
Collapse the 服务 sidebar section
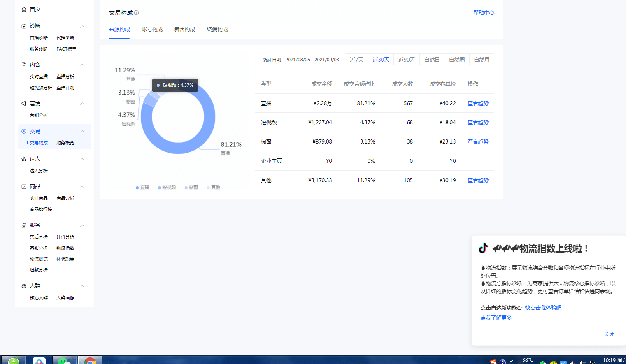[x=82, y=225]
